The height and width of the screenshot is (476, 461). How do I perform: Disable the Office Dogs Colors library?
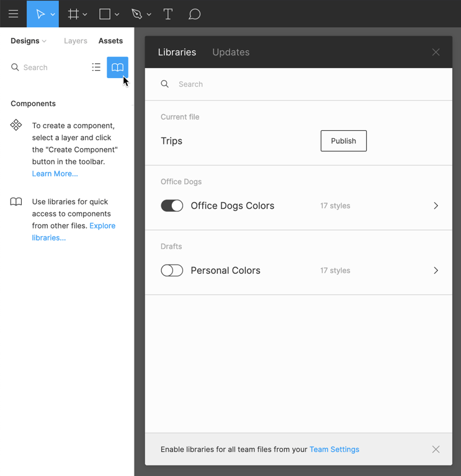(172, 206)
